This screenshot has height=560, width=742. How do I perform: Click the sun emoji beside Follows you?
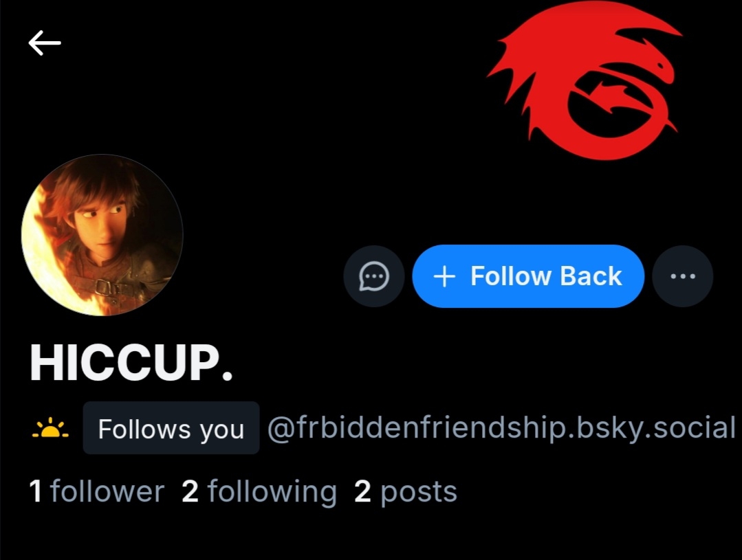click(50, 429)
